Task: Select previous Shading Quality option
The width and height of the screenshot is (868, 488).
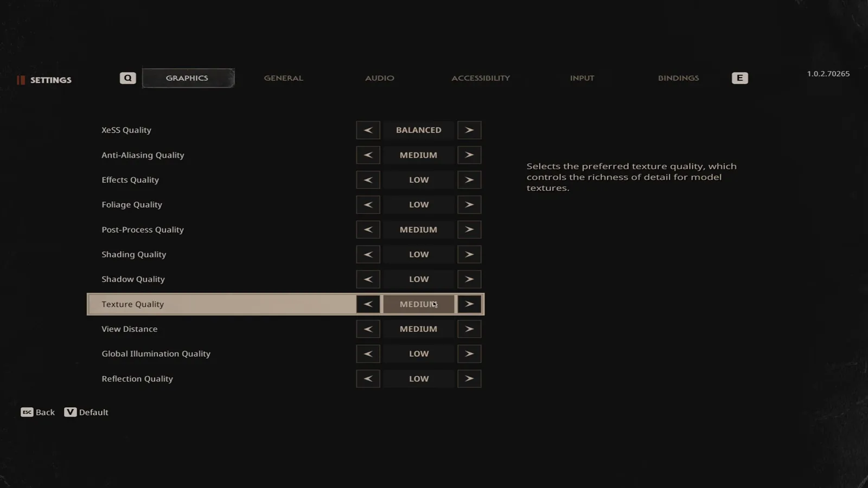Action: (x=368, y=254)
